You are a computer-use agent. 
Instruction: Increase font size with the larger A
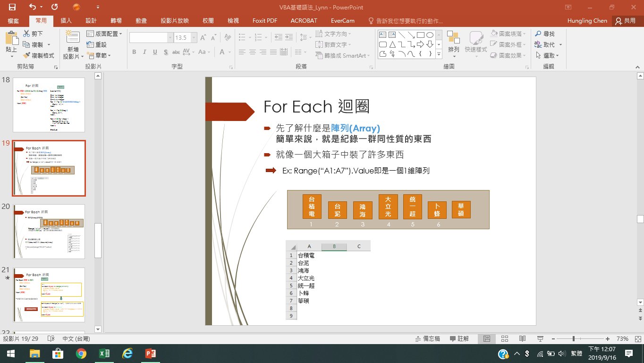point(203,37)
